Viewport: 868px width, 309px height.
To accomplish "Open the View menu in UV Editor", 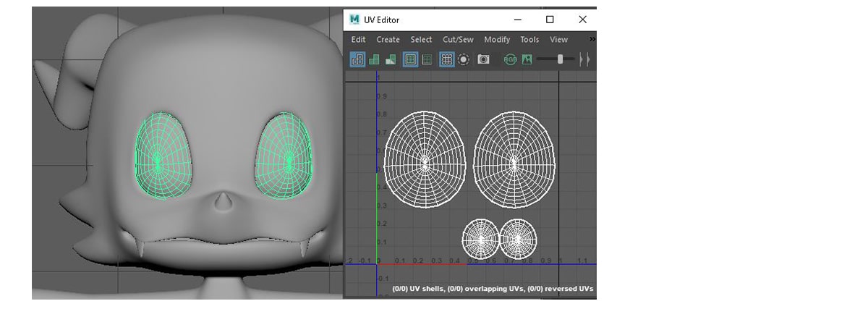I will [x=558, y=40].
